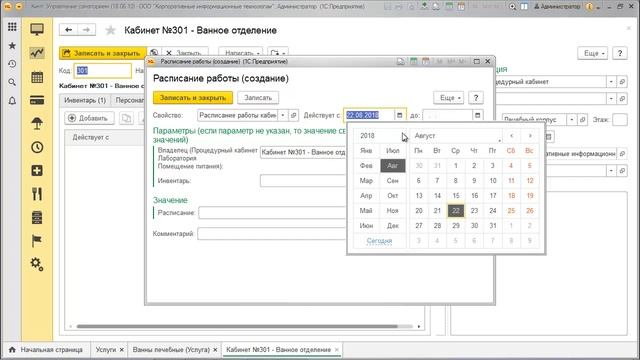Open the Свойство field link icon
This screenshot has width=640, height=360.
[x=293, y=116]
